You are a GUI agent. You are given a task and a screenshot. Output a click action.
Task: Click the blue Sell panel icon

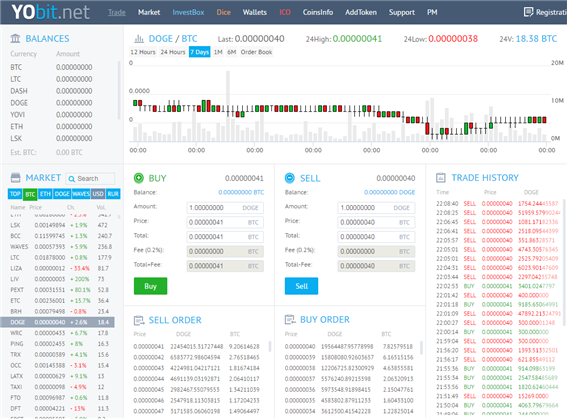[290, 178]
